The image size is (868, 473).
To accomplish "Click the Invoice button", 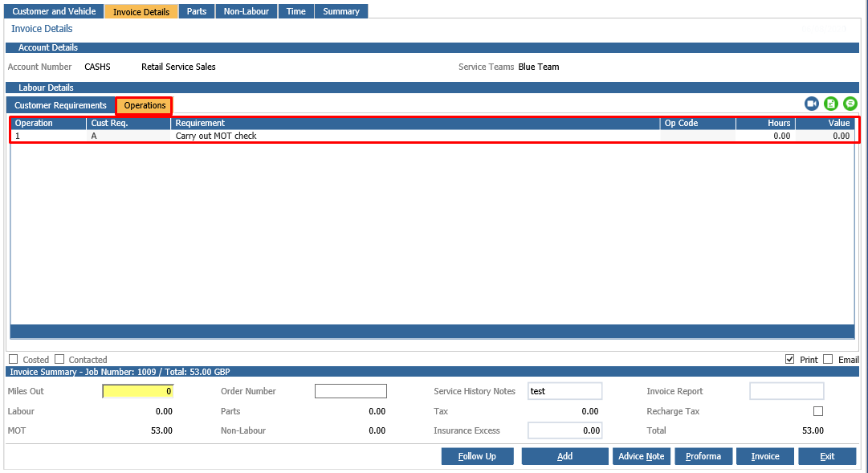I will click(x=765, y=456).
